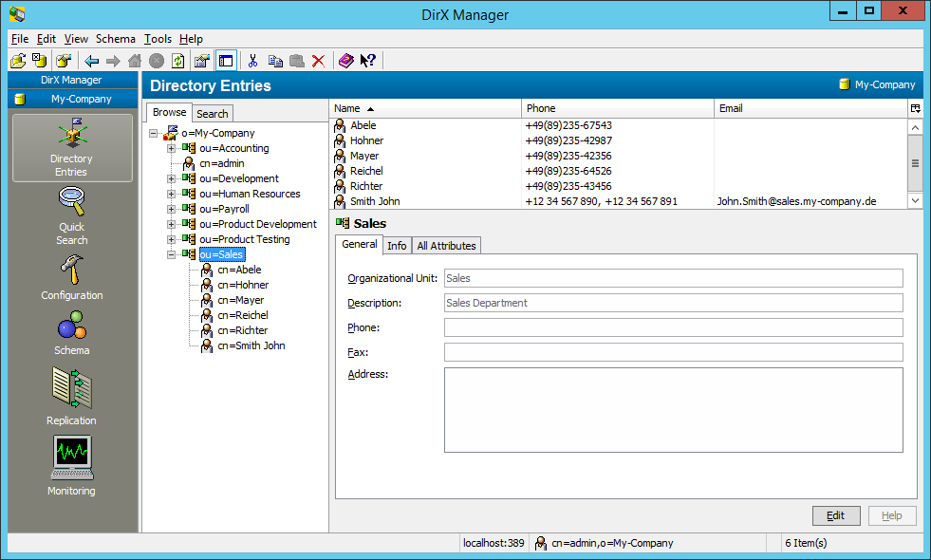Switch to the Search tab
The height and width of the screenshot is (560, 931).
[213, 113]
